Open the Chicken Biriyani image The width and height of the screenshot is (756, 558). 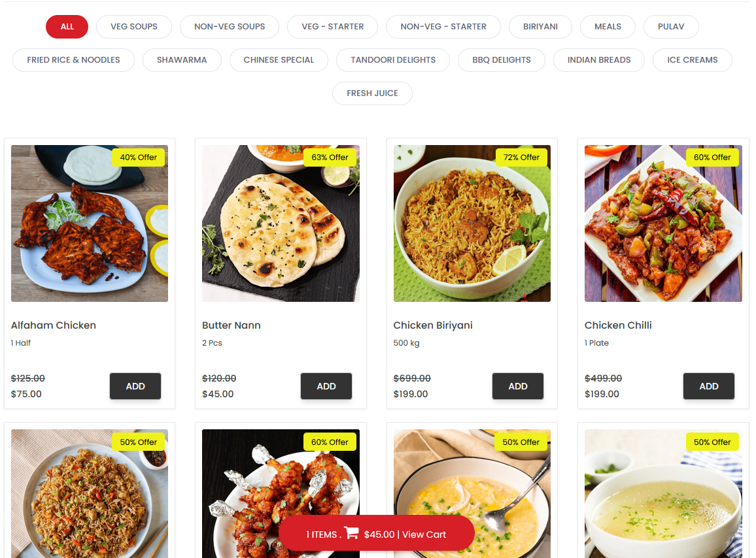[472, 223]
